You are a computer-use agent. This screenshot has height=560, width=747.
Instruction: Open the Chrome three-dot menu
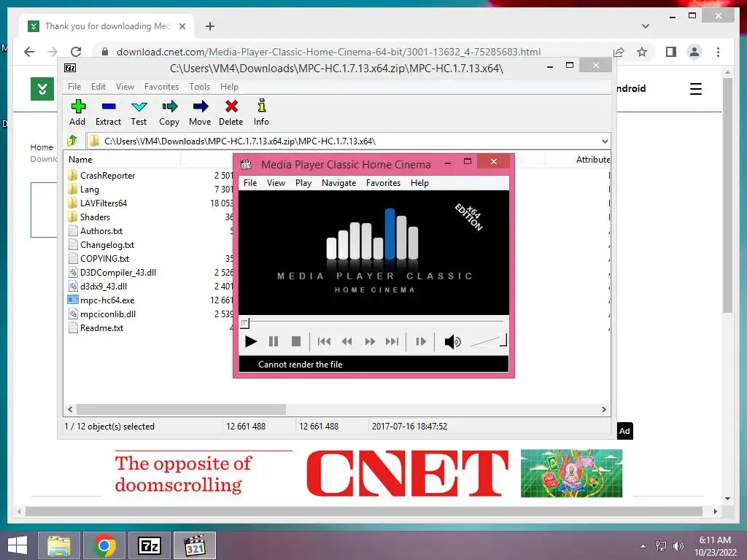(718, 52)
